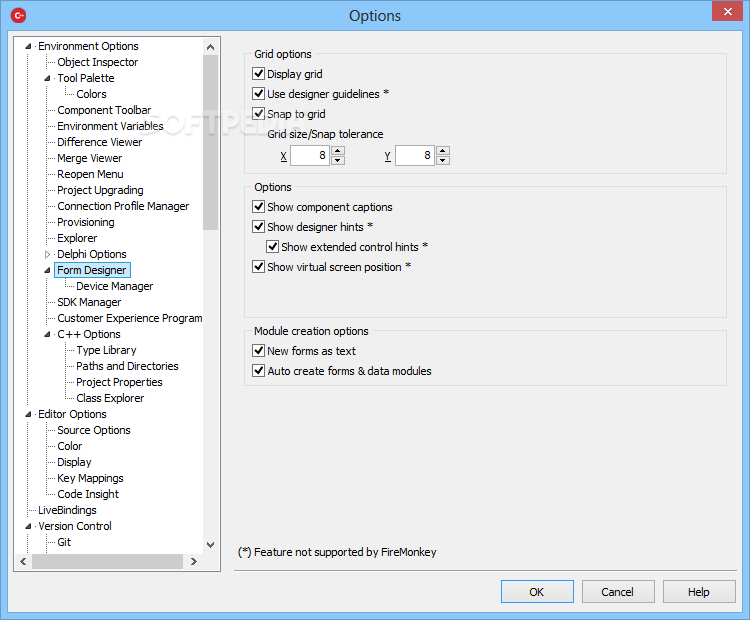Image resolution: width=750 pixels, height=620 pixels.
Task: Click tree horizontal scroll left arrow
Action: pyautogui.click(x=23, y=562)
